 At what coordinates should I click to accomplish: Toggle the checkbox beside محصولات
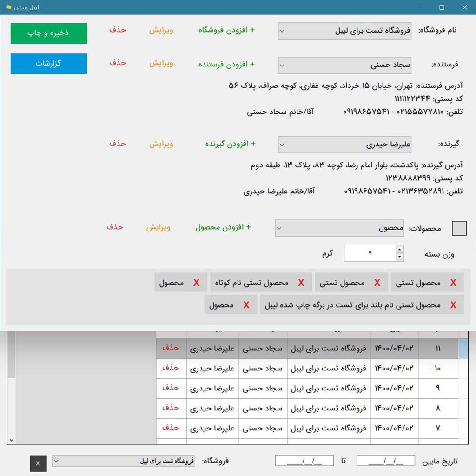pyautogui.click(x=459, y=228)
